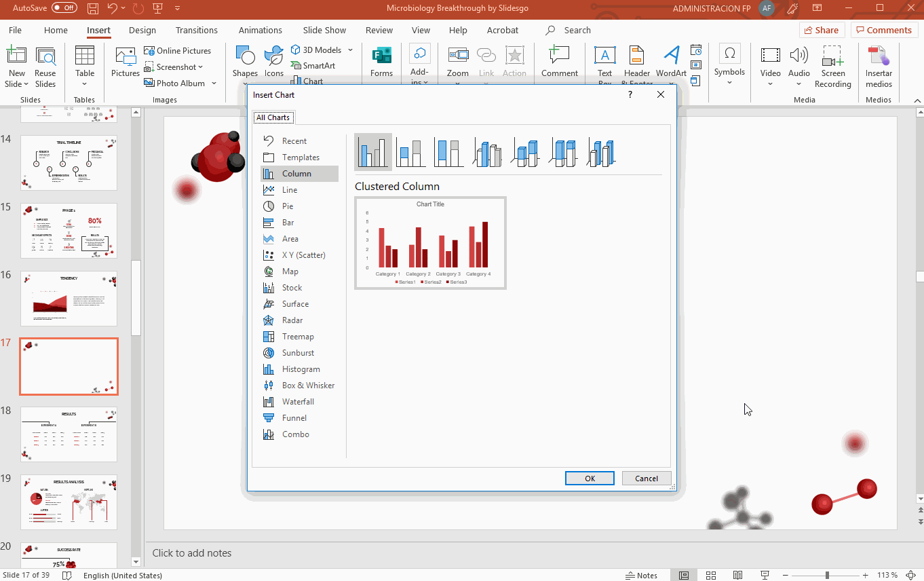Image resolution: width=924 pixels, height=581 pixels.
Task: Toggle the AutoSave switch
Action: tap(64, 8)
